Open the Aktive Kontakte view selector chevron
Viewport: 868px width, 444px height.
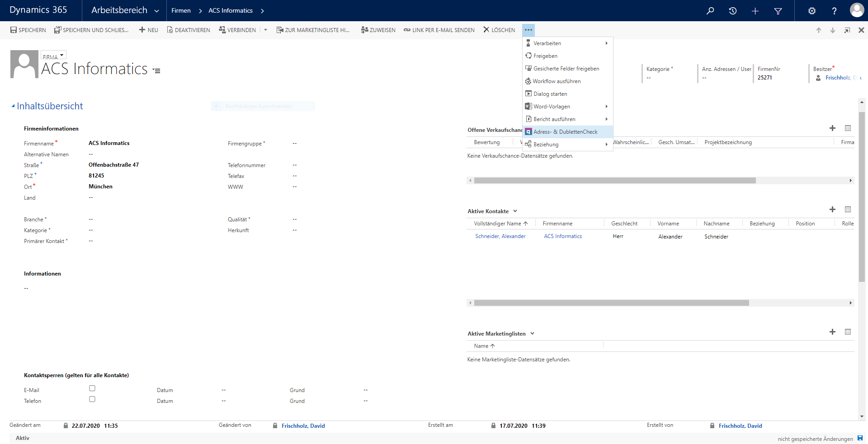(515, 211)
